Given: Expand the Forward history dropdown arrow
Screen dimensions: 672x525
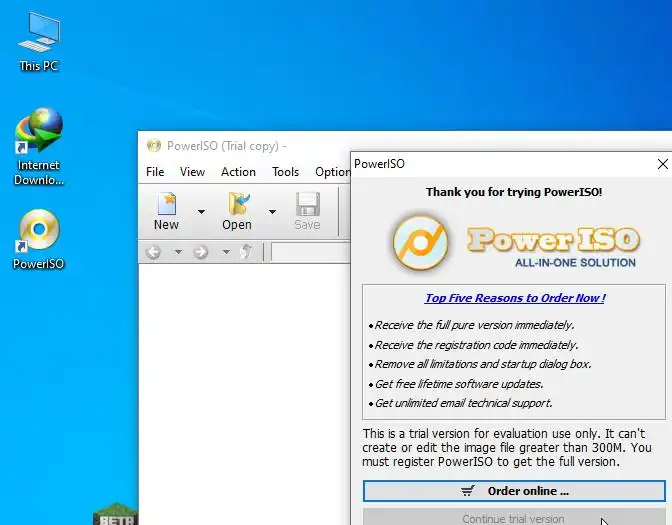Looking at the screenshot, I should pyautogui.click(x=226, y=252).
